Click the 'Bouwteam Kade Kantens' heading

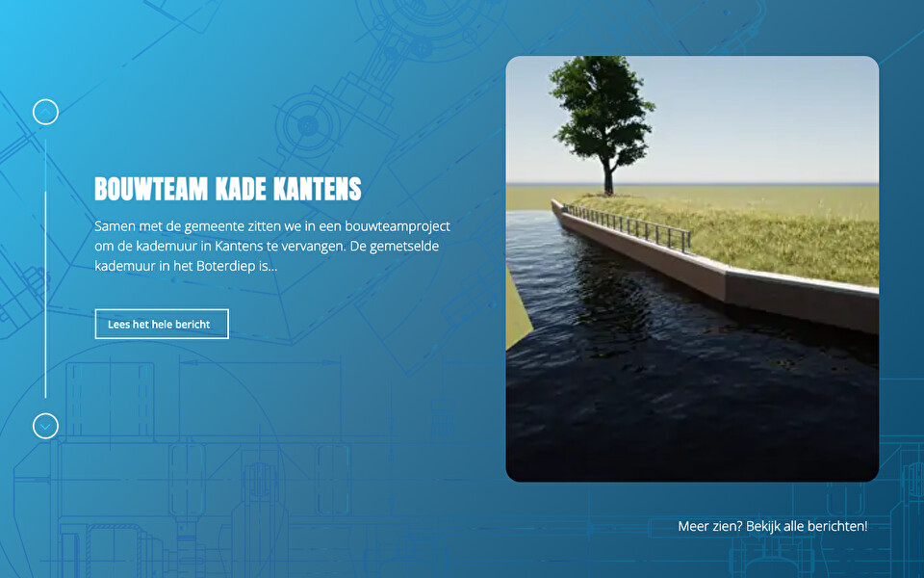[x=227, y=189]
